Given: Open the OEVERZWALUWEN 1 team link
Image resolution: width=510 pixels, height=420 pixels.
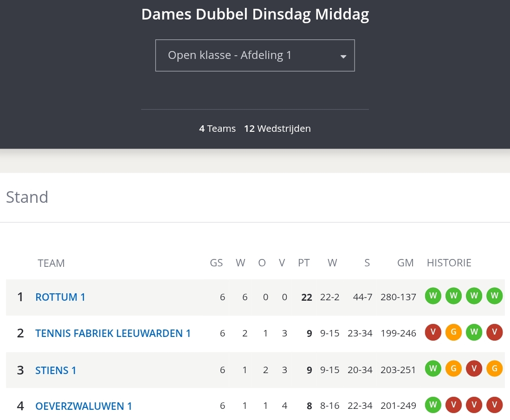Looking at the screenshot, I should (x=84, y=406).
